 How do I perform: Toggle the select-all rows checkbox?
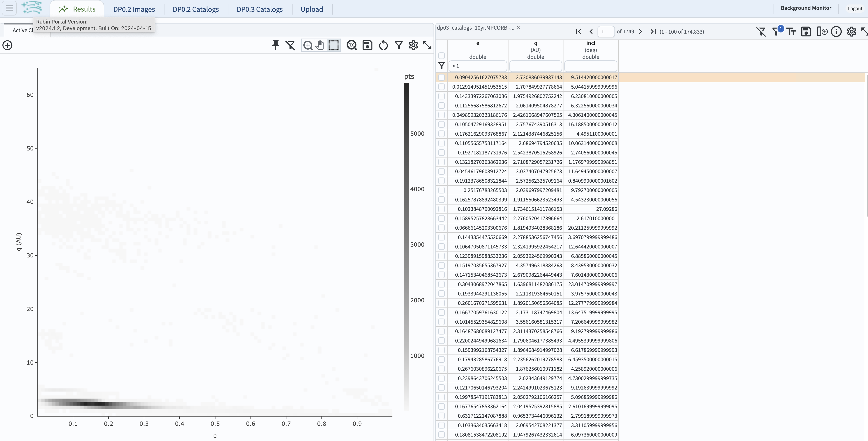442,56
